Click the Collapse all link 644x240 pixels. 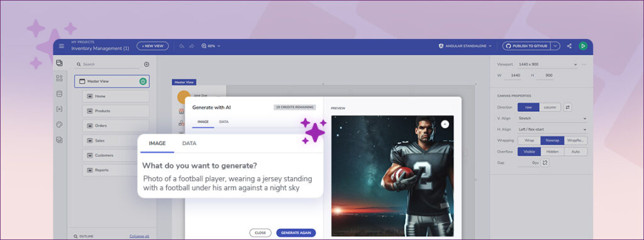tap(139, 236)
